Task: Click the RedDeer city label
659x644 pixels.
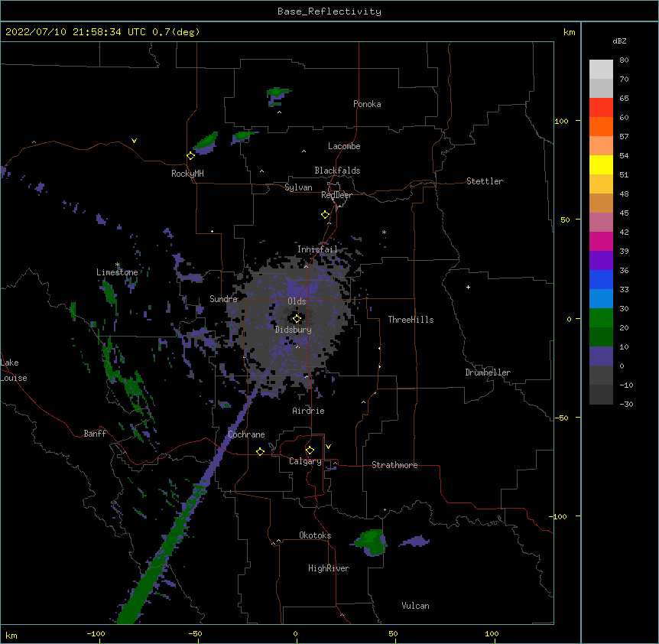Action: pyautogui.click(x=336, y=195)
